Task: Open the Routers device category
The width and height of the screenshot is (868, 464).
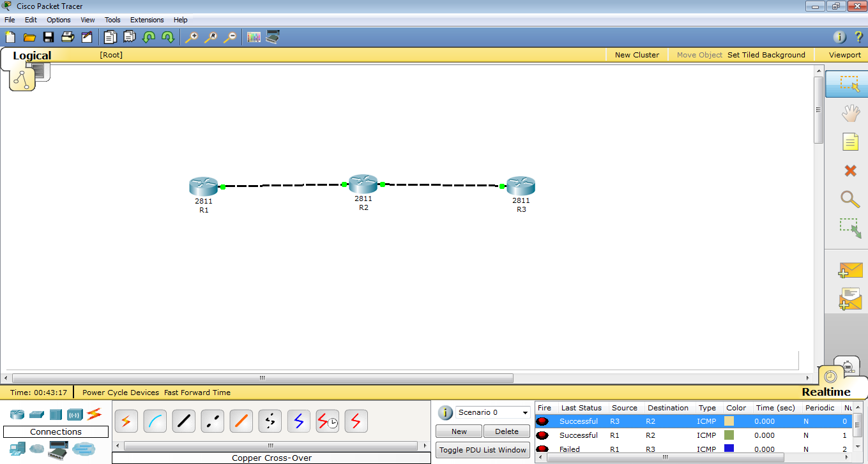Action: pos(17,414)
